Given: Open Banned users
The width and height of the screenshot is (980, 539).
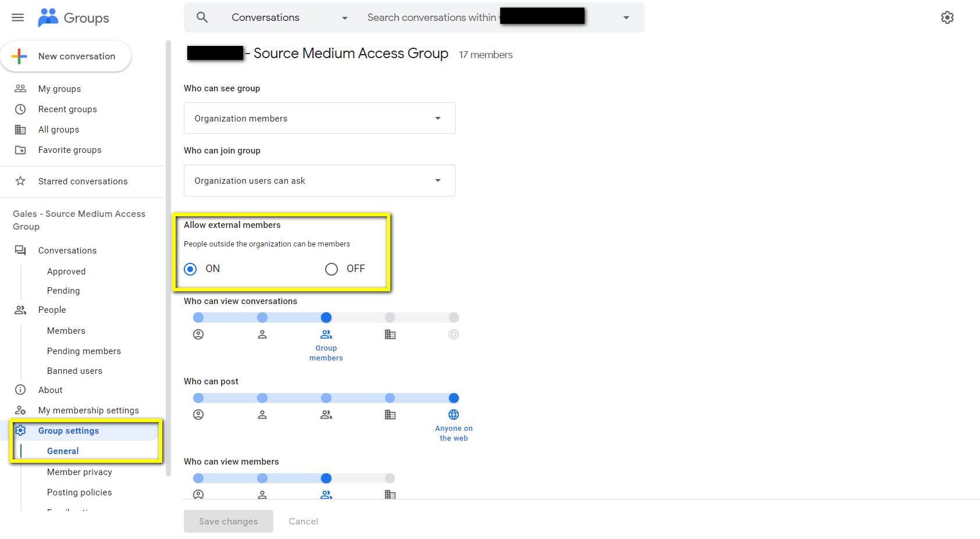Looking at the screenshot, I should click(x=74, y=371).
